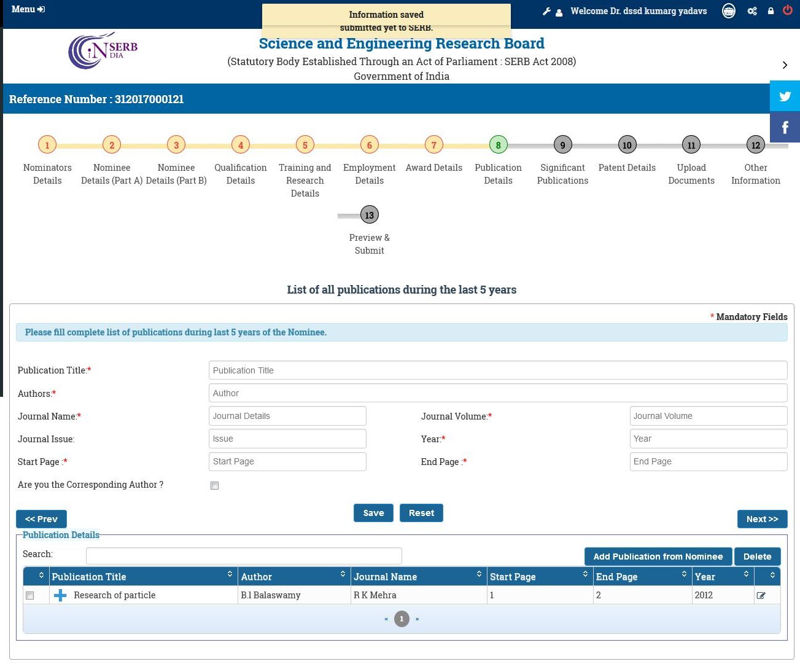The image size is (800, 672).
Task: Click the padlock icon in header
Action: (x=771, y=11)
